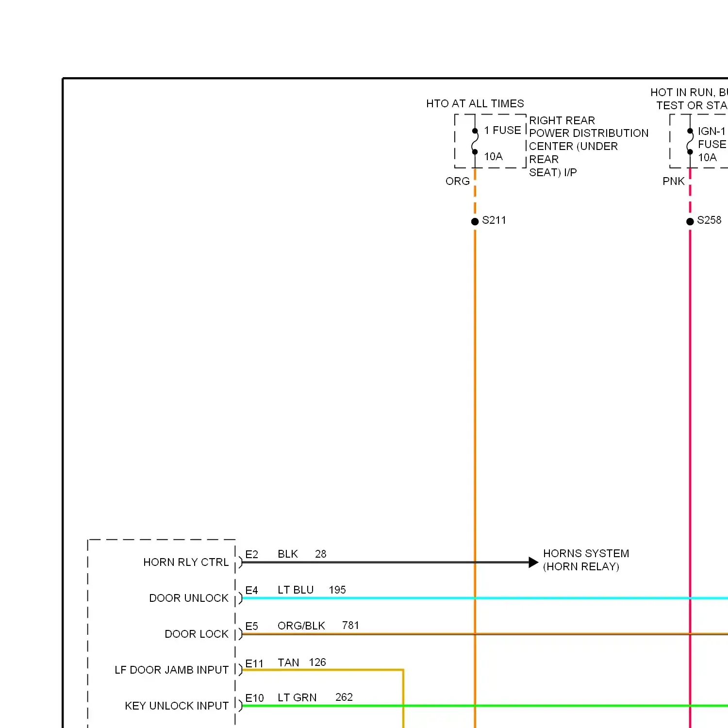Click the 'HOT IN RUN' header text
This screenshot has width=728, height=728.
tap(682, 92)
